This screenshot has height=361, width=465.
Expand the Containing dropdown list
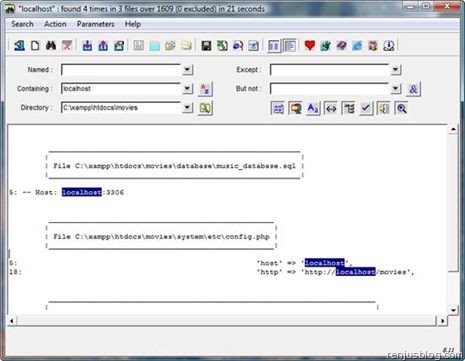click(x=187, y=89)
